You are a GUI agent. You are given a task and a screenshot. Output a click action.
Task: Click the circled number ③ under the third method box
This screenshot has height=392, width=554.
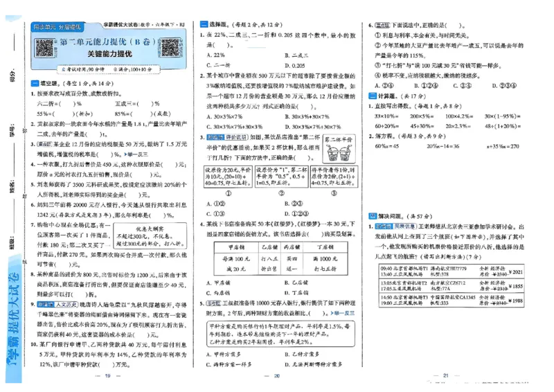(x=334, y=193)
